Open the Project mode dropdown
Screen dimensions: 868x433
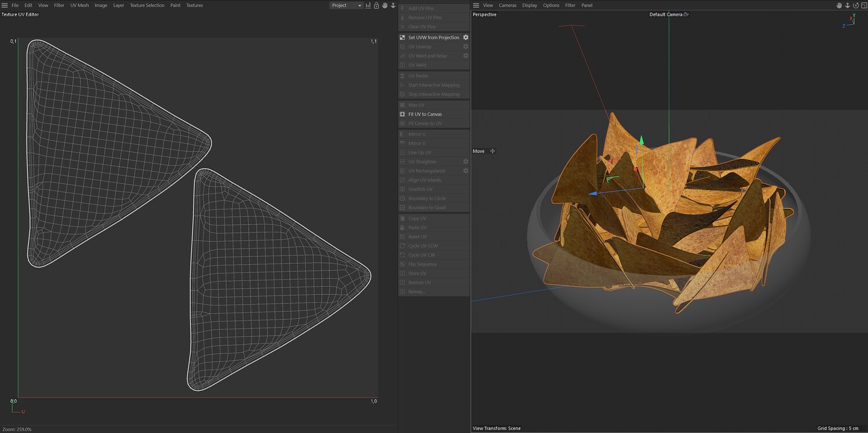pyautogui.click(x=346, y=5)
